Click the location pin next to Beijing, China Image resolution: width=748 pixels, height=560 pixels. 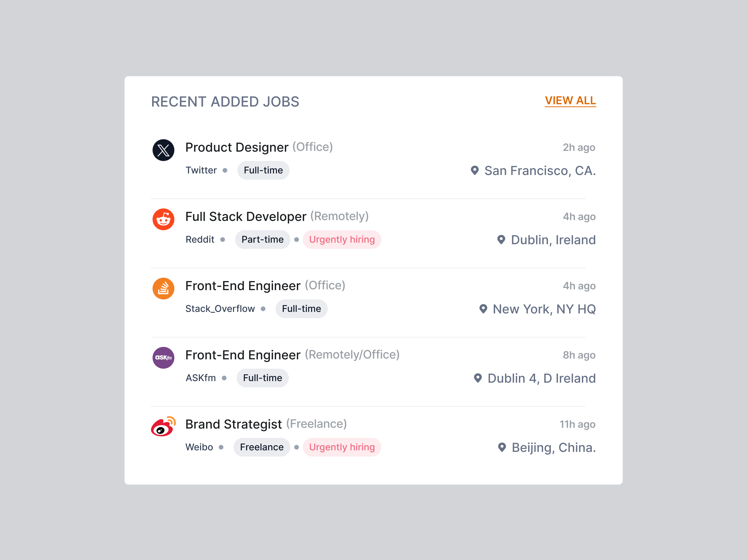point(502,447)
